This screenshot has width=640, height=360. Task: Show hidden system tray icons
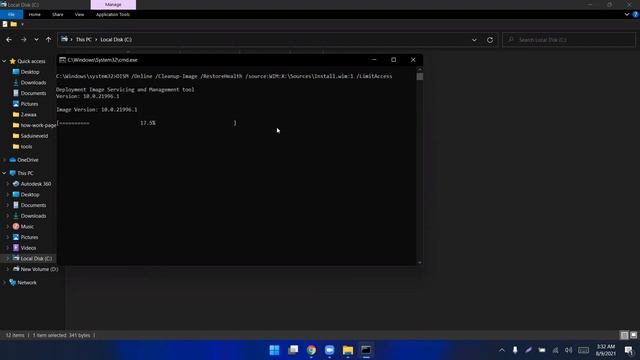[x=502, y=350]
